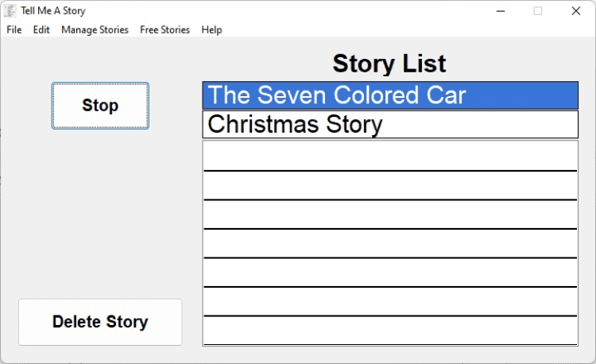Image resolution: width=596 pixels, height=364 pixels.
Task: Click the middle (fourth) empty story row
Action: tap(389, 243)
